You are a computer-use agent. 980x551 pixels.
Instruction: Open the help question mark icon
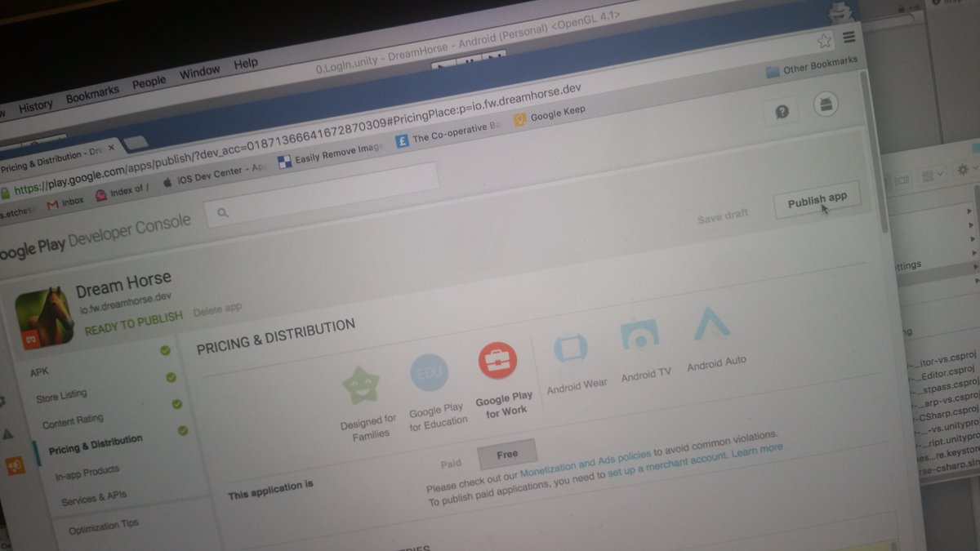[x=782, y=112]
